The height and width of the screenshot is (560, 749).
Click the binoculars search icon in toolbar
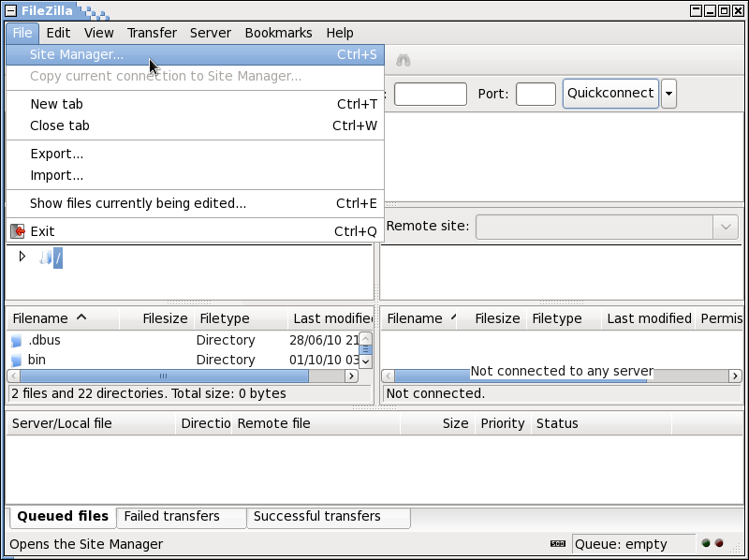pos(404,60)
